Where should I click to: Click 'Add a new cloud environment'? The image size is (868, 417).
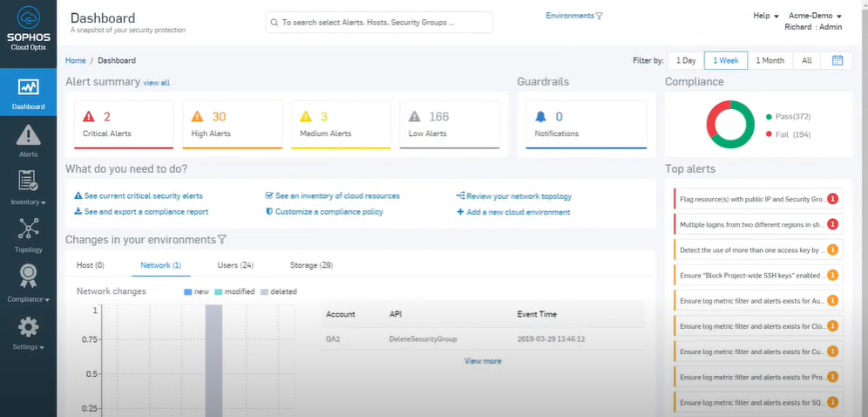[x=513, y=212]
